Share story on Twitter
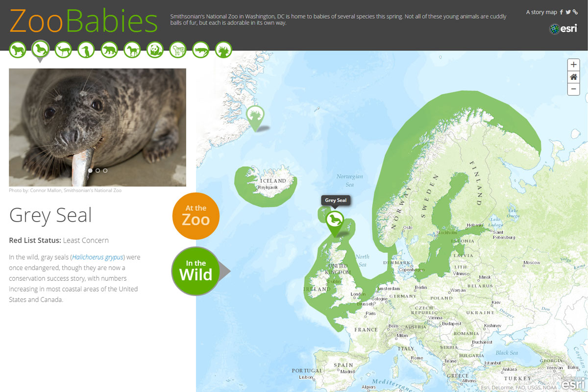 pos(568,12)
